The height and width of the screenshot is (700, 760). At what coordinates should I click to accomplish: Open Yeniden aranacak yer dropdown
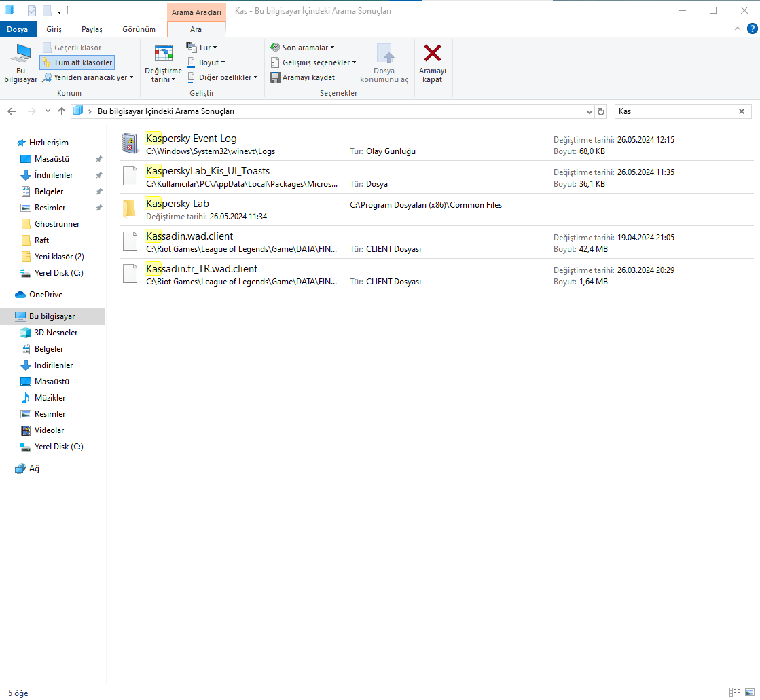click(x=88, y=77)
